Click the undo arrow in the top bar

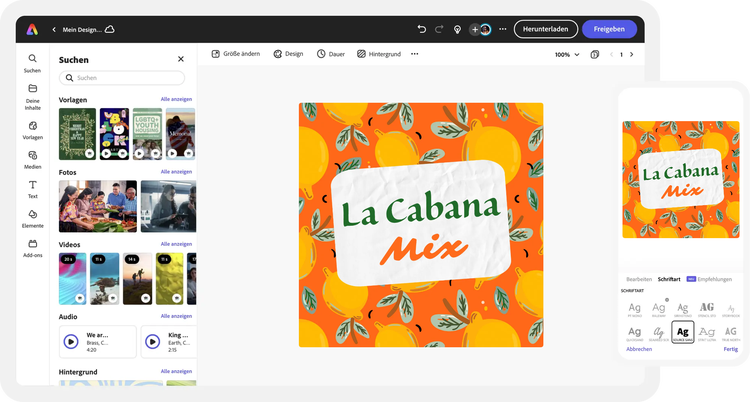coord(421,29)
